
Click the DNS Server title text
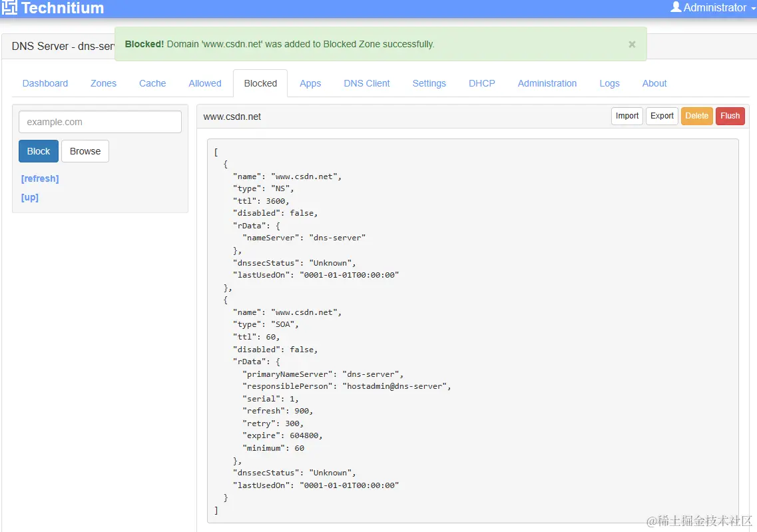(x=63, y=47)
